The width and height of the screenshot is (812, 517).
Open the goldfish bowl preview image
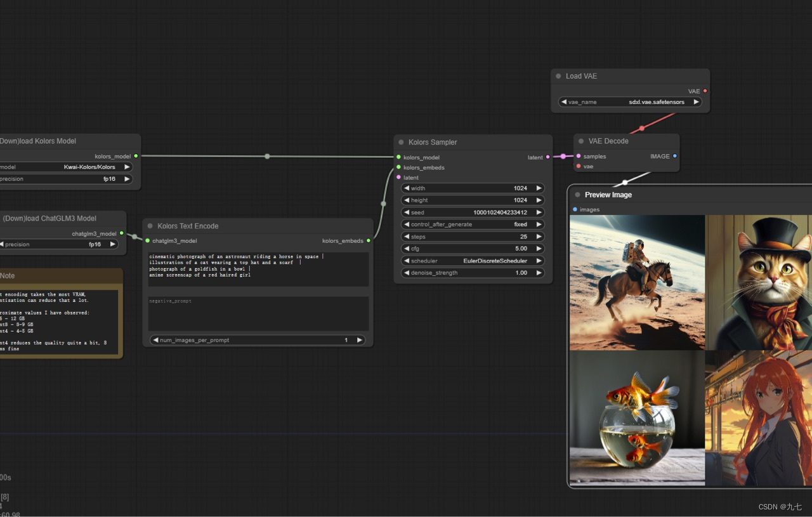coord(638,418)
